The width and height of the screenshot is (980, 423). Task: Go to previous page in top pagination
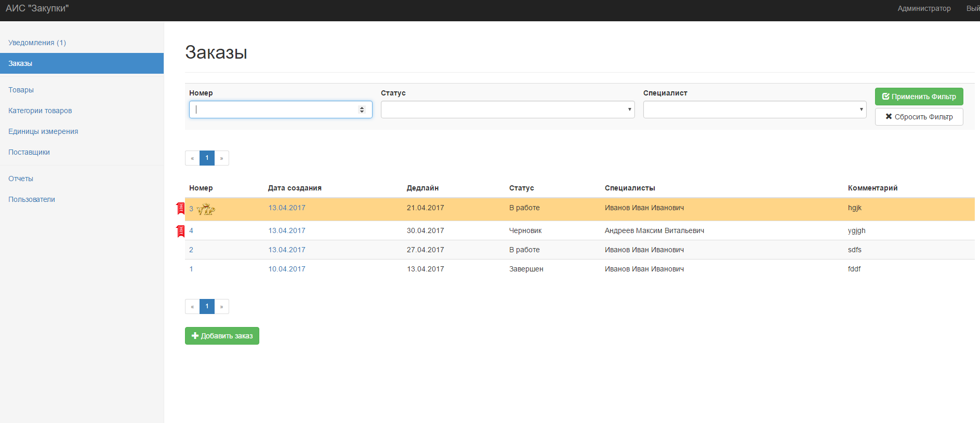point(192,158)
